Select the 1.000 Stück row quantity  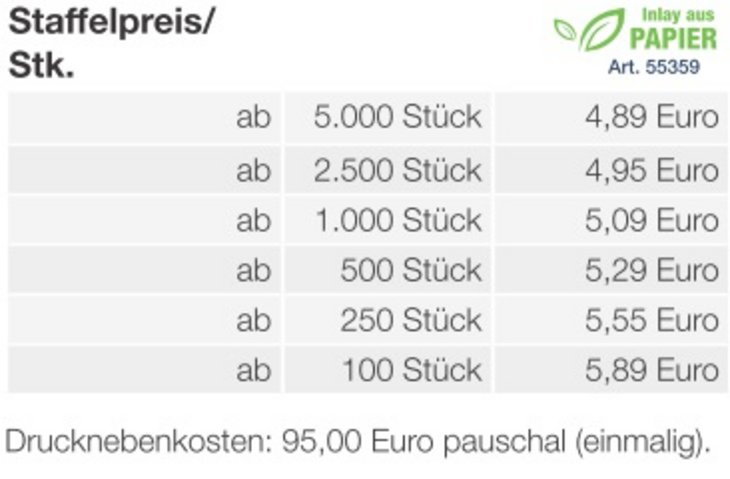pos(388,220)
